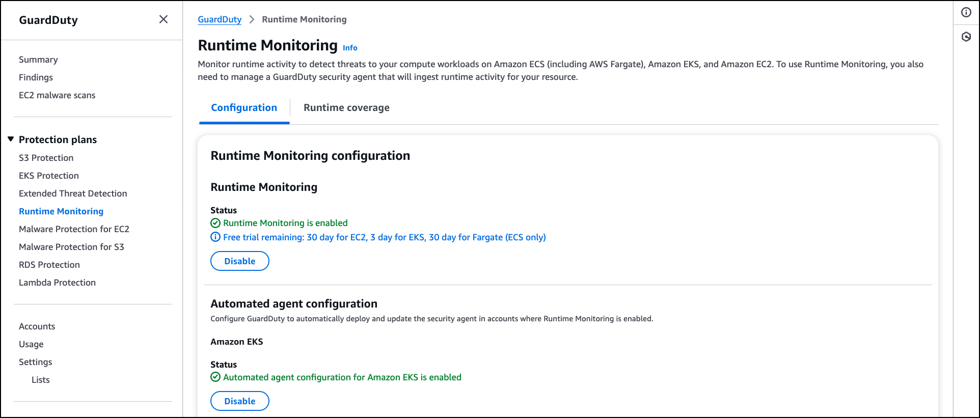Click the green check icon beside Runtime Monitoring enabled
Image resolution: width=980 pixels, height=418 pixels.
(215, 223)
